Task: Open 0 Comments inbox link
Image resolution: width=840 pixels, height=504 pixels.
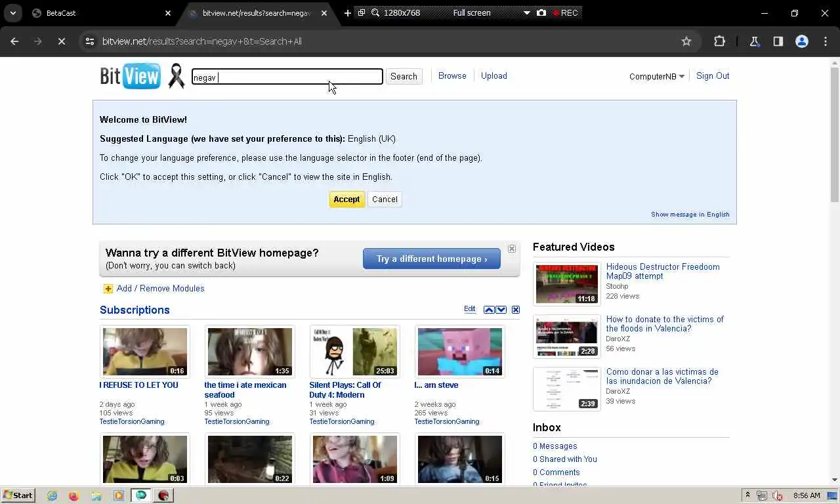Action: click(556, 472)
